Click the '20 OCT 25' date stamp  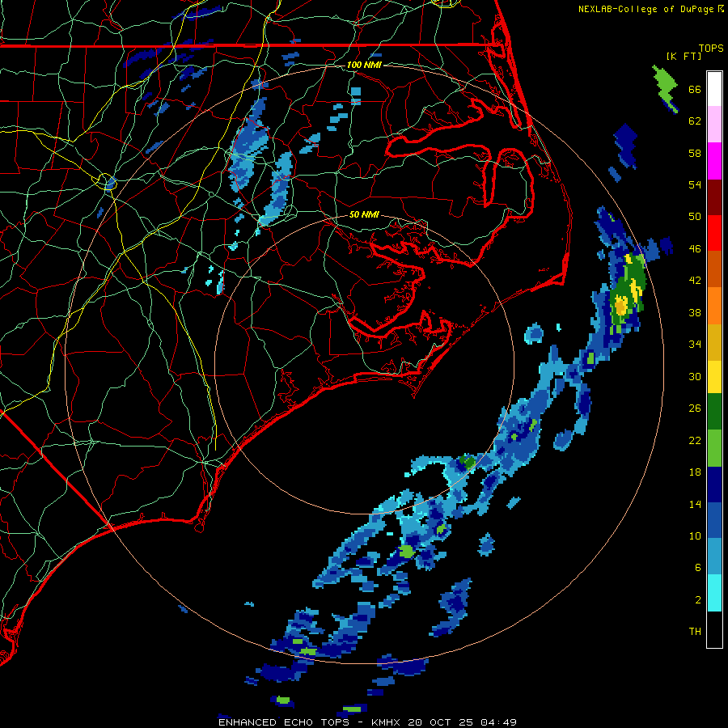click(441, 722)
